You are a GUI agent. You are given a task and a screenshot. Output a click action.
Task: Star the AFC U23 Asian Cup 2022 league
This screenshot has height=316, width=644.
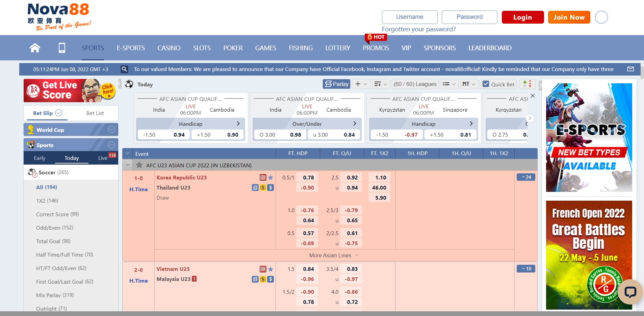(139, 165)
